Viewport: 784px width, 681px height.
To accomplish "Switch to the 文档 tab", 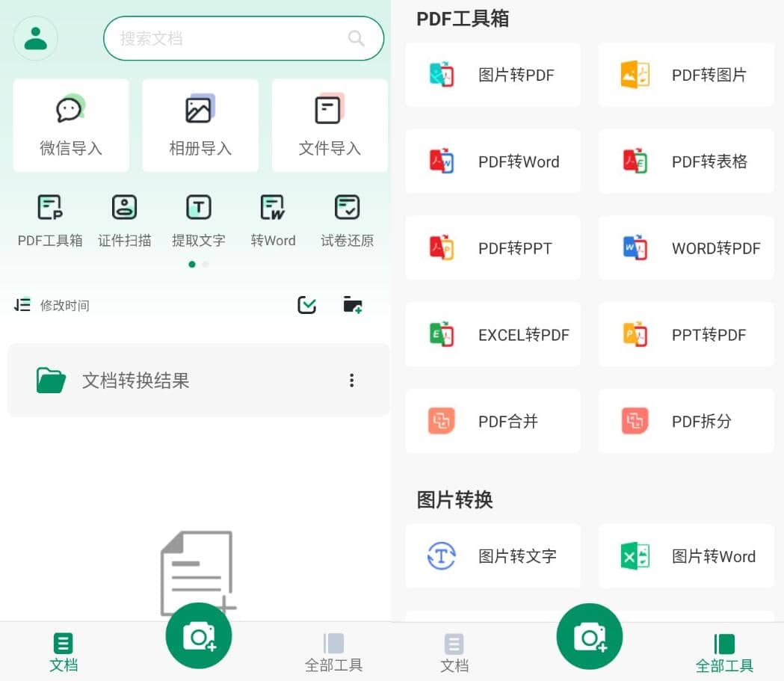I will pyautogui.click(x=64, y=651).
